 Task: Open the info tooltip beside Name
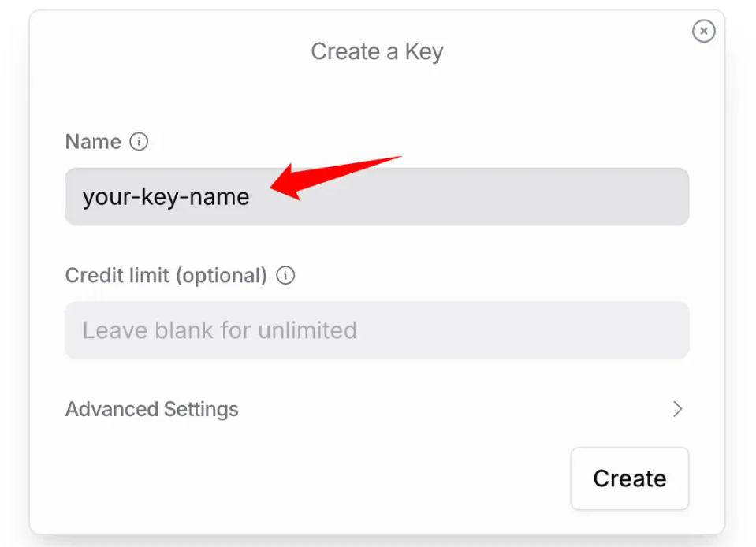coord(139,142)
